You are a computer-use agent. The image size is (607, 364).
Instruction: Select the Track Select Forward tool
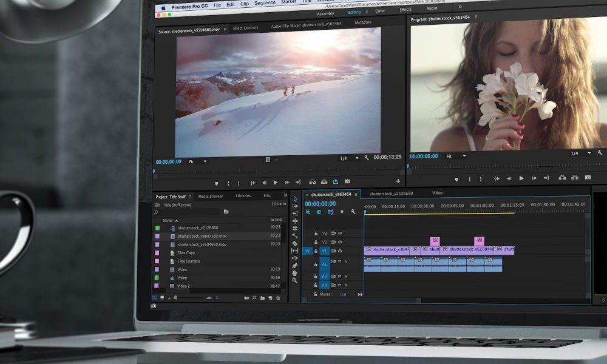(295, 206)
